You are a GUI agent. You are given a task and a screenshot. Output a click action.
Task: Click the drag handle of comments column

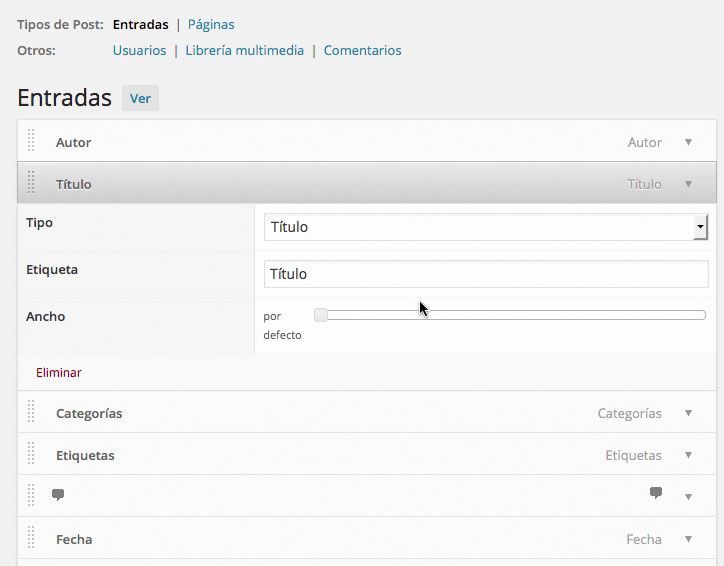tap(31, 495)
